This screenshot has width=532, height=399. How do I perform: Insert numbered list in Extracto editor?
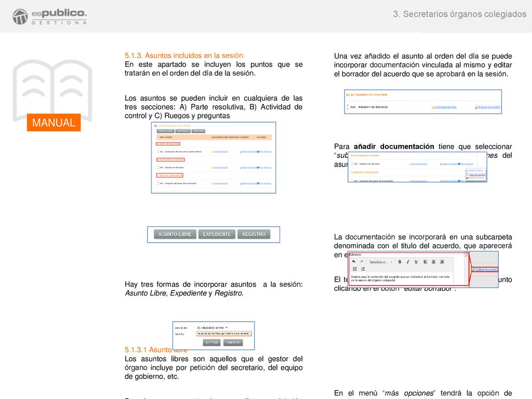coord(363,269)
